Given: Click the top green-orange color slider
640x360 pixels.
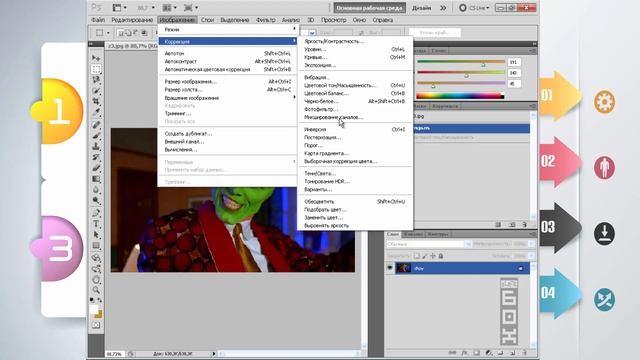Looking at the screenshot, I should tap(461, 62).
